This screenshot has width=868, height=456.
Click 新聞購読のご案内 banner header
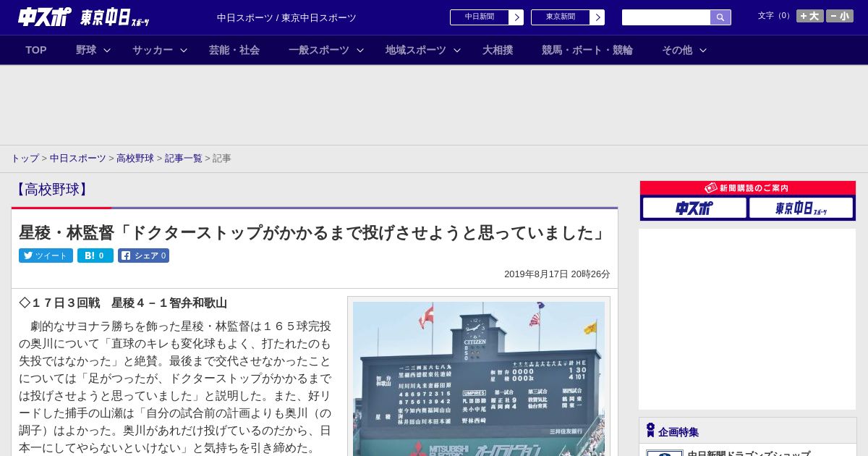coord(748,188)
